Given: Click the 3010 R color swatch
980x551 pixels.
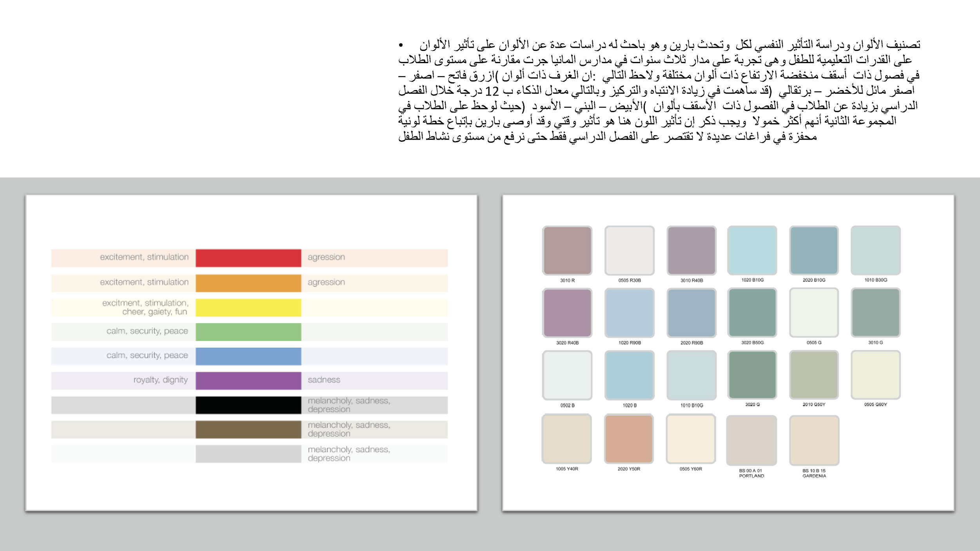Looking at the screenshot, I should pos(567,250).
